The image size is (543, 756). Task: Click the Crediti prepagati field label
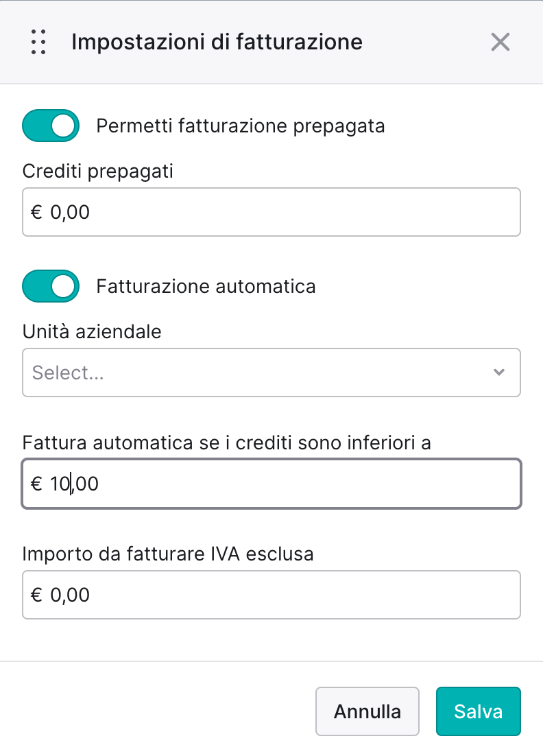(98, 171)
